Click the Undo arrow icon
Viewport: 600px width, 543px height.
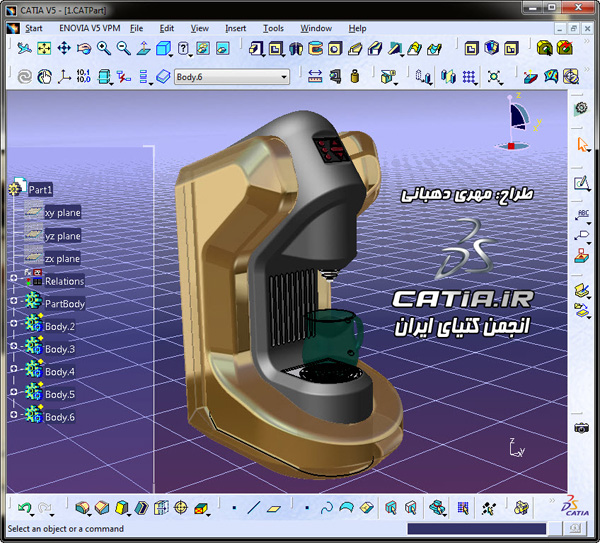coord(24,508)
